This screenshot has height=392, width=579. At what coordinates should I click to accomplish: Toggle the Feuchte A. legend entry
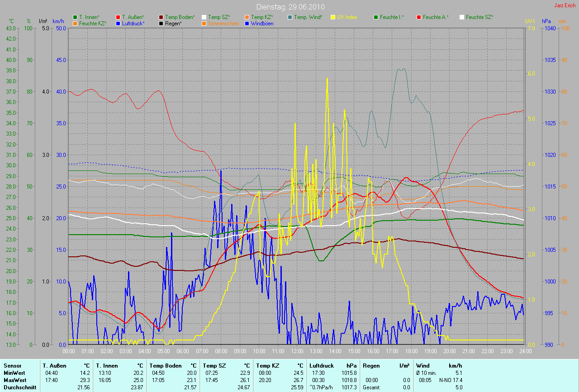[436, 17]
